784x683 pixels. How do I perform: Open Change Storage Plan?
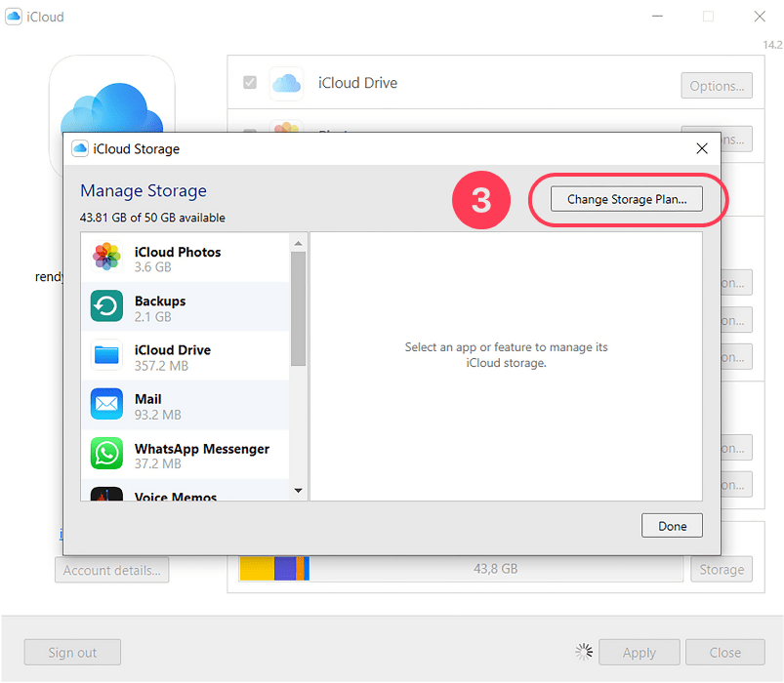point(626,198)
